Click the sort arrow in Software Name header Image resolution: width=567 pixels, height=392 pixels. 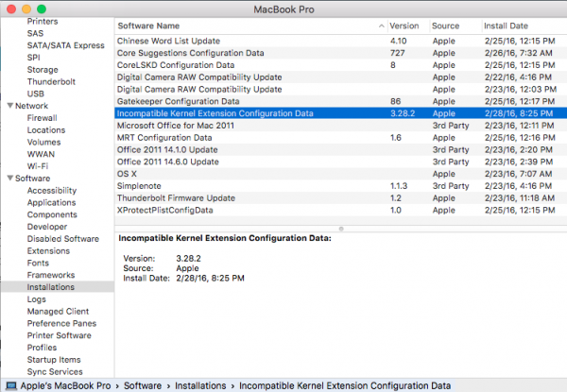click(x=381, y=26)
